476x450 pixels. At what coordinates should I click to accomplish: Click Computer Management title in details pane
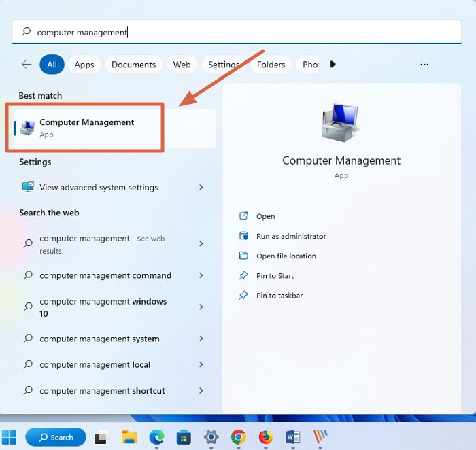click(x=341, y=160)
